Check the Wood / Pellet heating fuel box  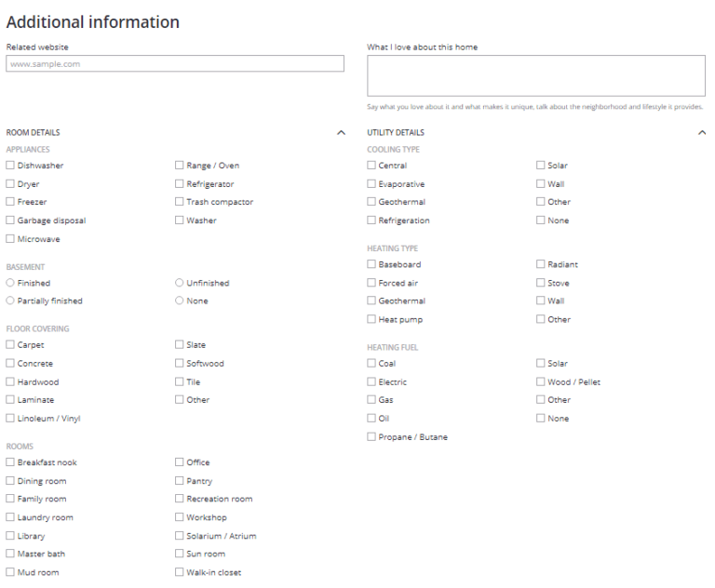541,382
